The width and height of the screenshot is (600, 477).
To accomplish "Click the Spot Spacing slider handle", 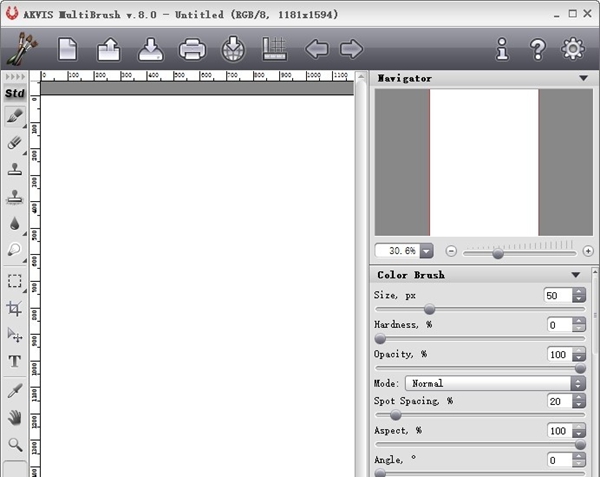I will [396, 415].
